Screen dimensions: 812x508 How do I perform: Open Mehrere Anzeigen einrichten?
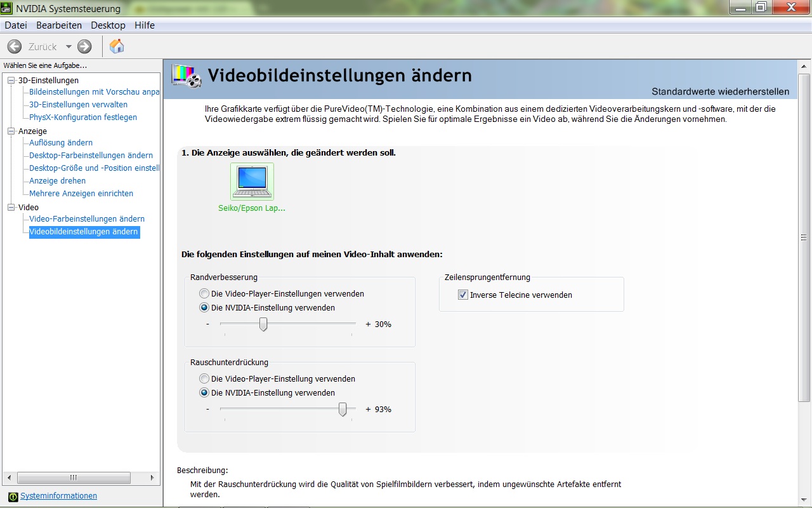point(81,194)
